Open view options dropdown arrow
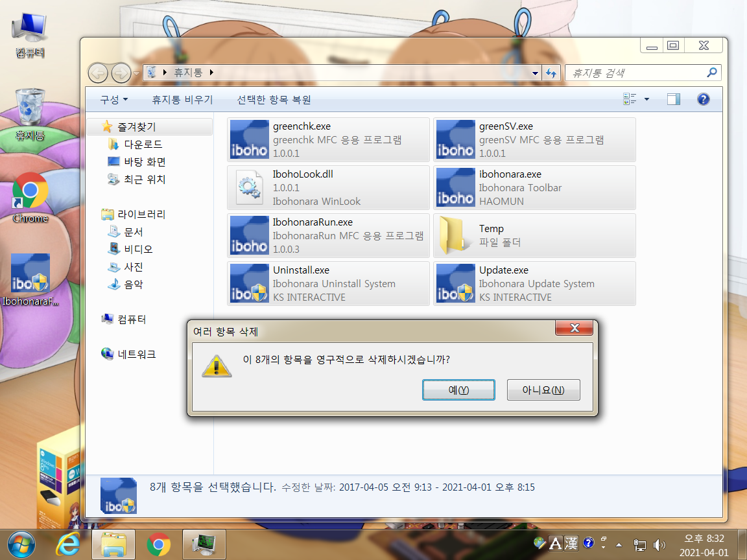 [x=646, y=99]
